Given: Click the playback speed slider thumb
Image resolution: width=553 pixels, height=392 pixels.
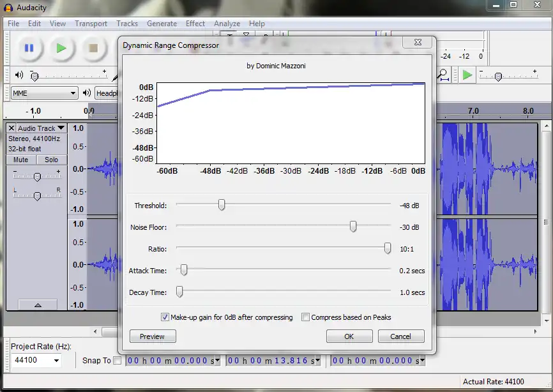Looking at the screenshot, I should point(498,77).
